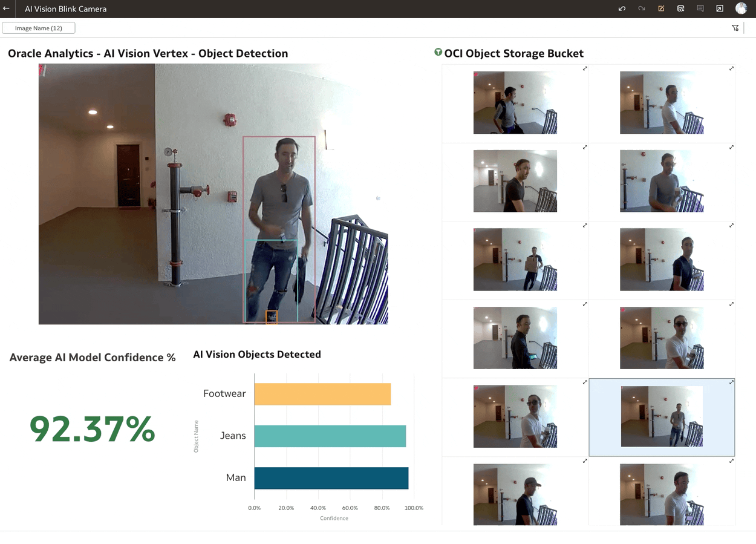Click the "Footwear" axis label

[x=224, y=394]
